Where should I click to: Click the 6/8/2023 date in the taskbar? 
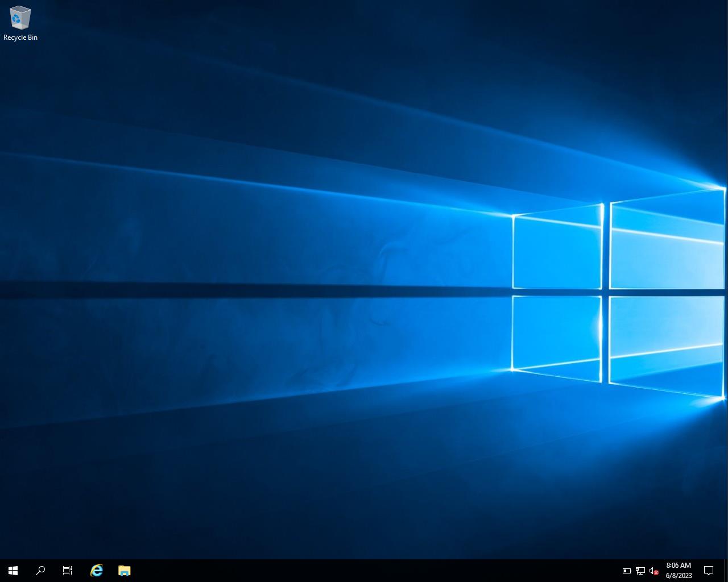click(x=679, y=575)
